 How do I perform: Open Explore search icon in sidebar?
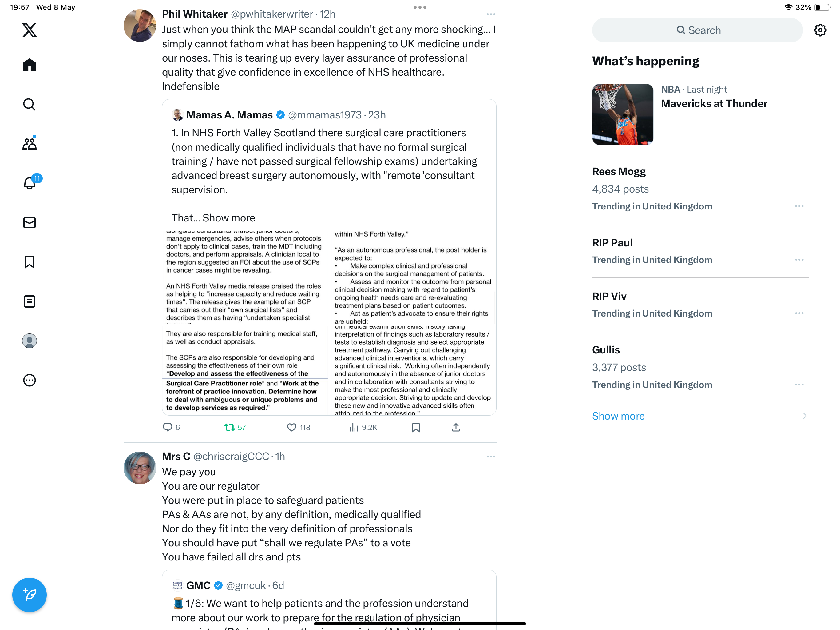[x=29, y=104]
